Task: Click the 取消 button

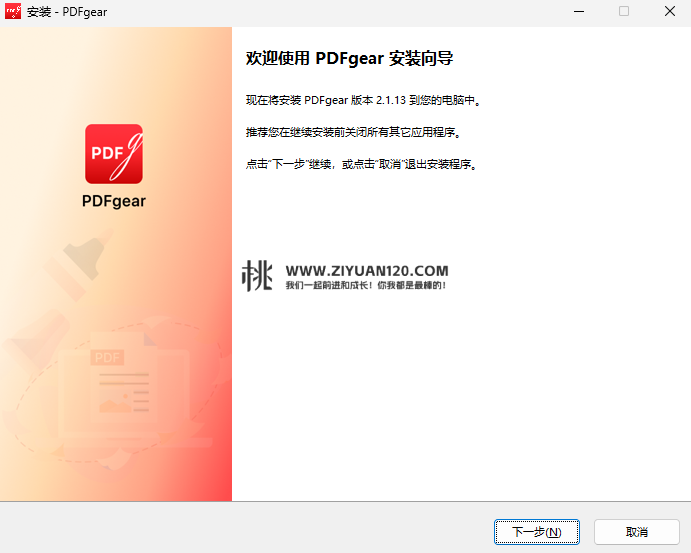Action: click(x=636, y=532)
